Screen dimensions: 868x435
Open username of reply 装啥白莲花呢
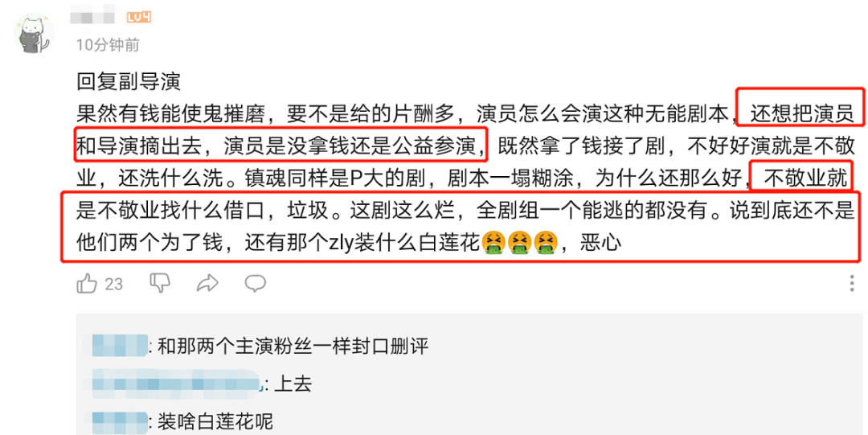tap(119, 422)
